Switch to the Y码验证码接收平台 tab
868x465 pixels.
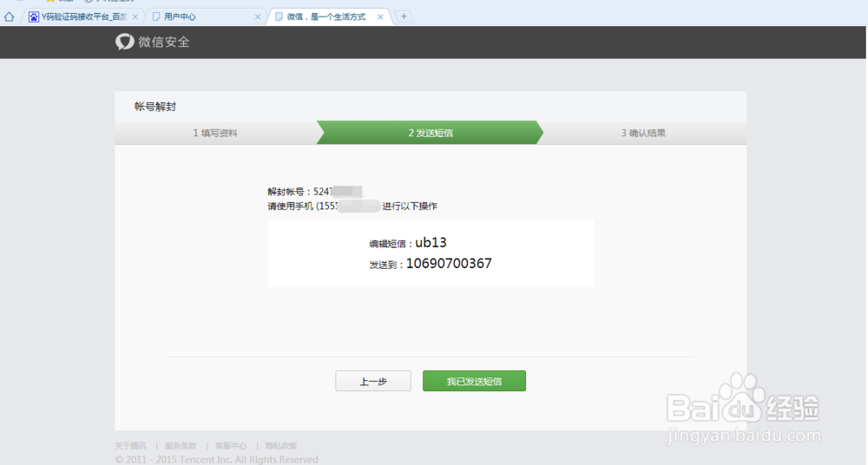83,16
